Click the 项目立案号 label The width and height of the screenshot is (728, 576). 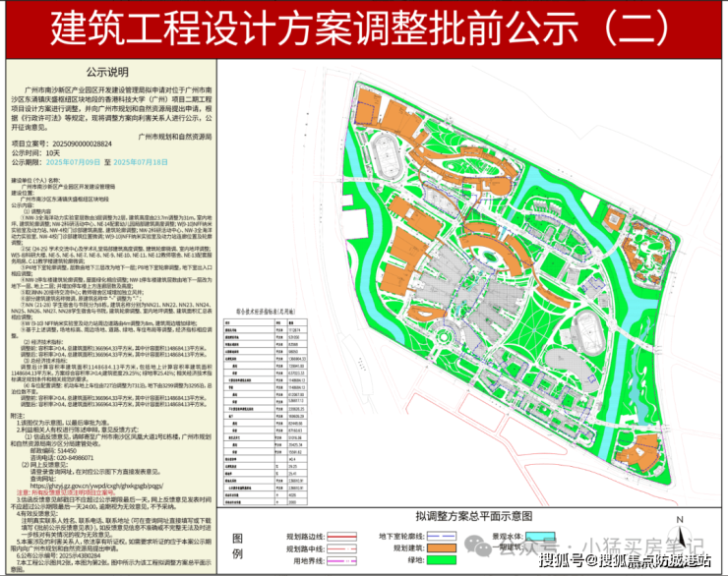[30, 144]
